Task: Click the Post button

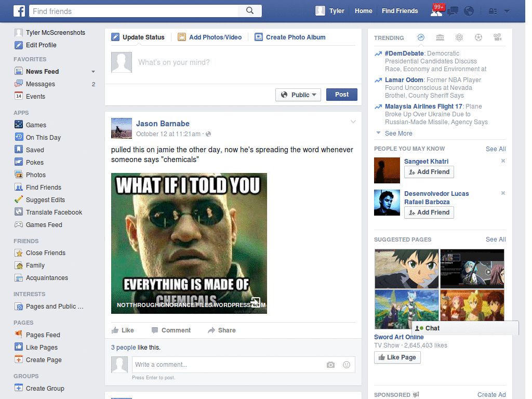Action: [x=342, y=95]
